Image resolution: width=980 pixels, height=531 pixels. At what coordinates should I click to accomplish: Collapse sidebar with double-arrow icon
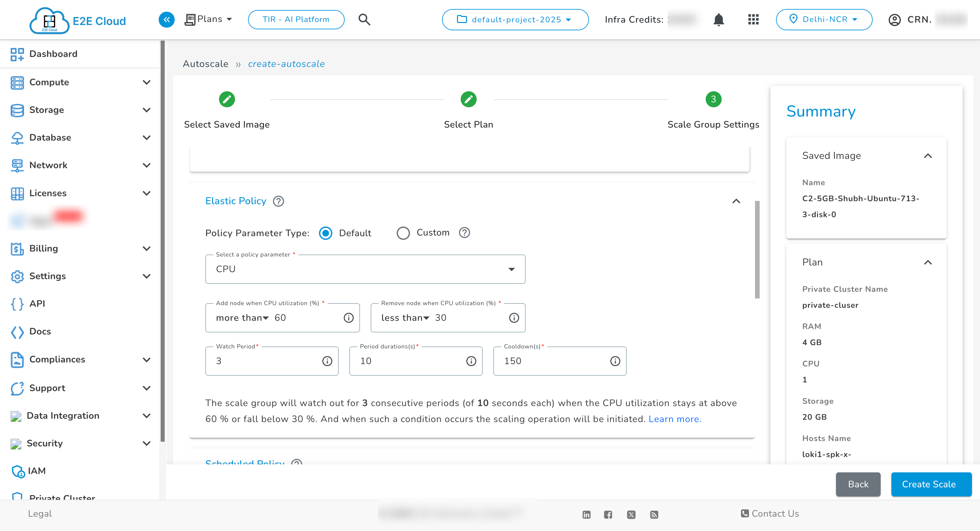pyautogui.click(x=167, y=19)
